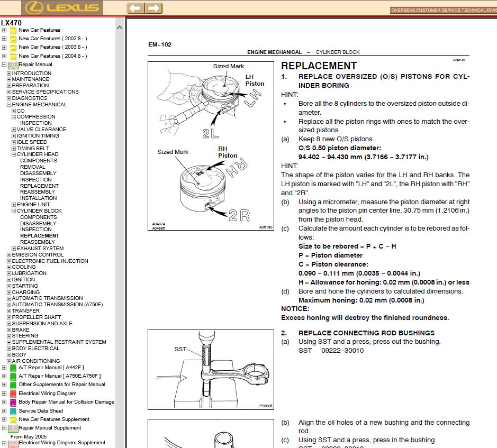Image resolution: width=497 pixels, height=448 pixels.
Task: Open AIR CONDITIONING section
Action: [x=36, y=361]
